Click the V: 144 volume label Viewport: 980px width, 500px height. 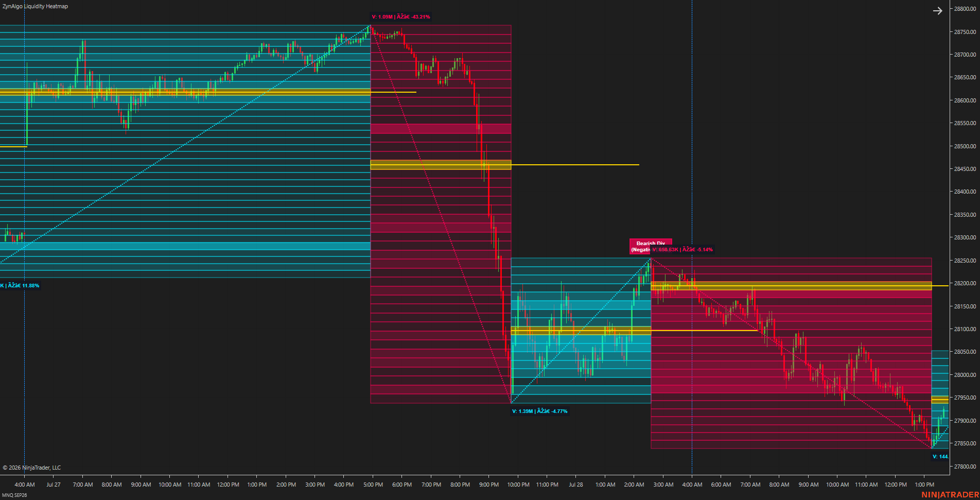click(940, 457)
